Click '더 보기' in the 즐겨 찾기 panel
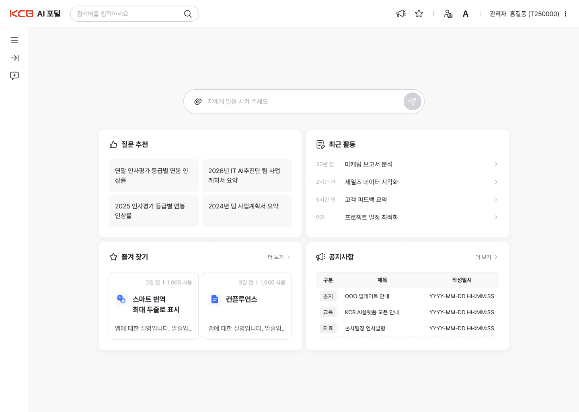The width and height of the screenshot is (579, 412). tap(279, 257)
